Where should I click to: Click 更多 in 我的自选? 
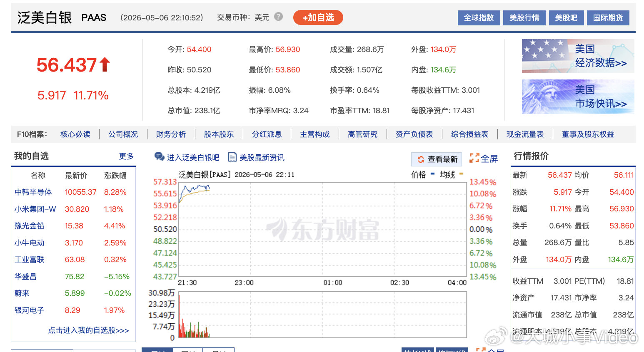click(126, 156)
